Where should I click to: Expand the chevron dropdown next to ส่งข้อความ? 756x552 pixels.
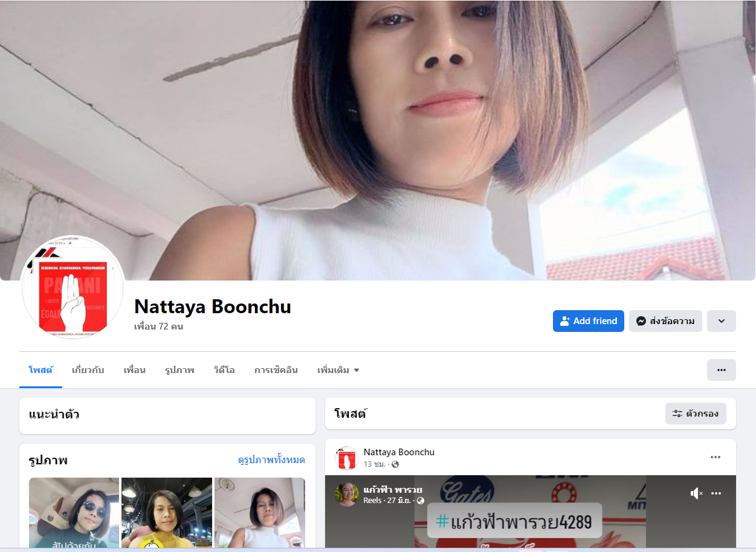coord(721,321)
